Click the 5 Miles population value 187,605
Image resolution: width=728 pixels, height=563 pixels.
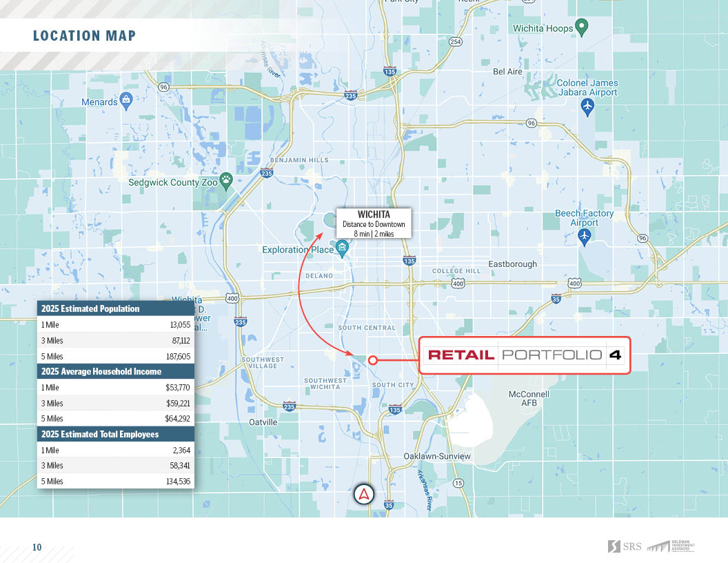(x=179, y=356)
